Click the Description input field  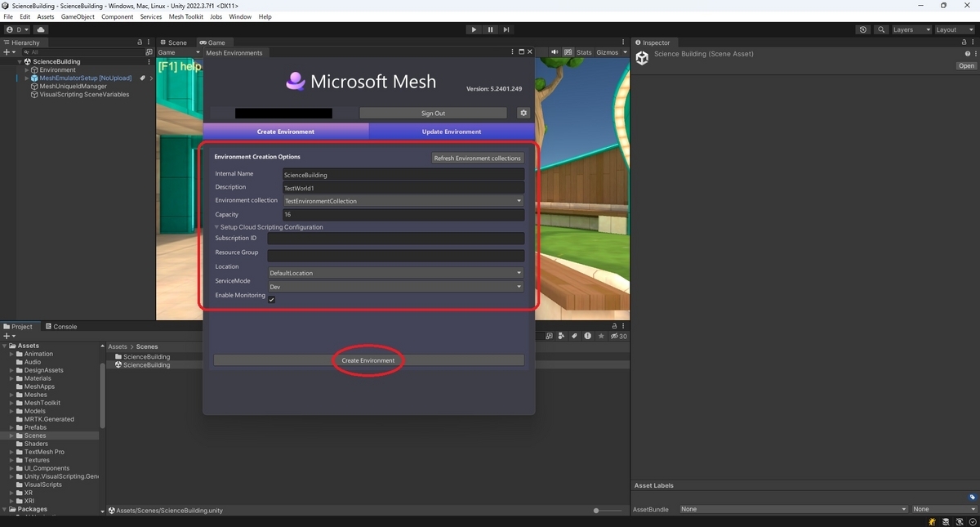pyautogui.click(x=403, y=188)
